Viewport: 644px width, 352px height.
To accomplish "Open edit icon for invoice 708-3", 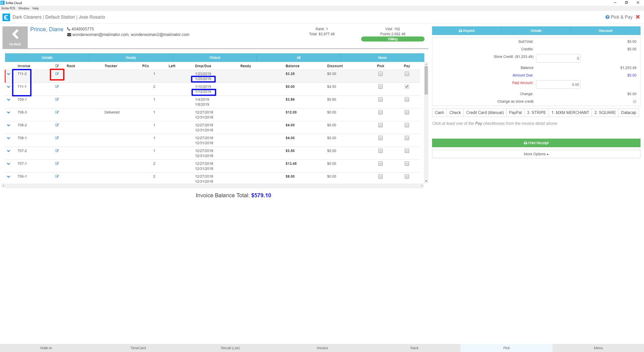I will (x=57, y=112).
